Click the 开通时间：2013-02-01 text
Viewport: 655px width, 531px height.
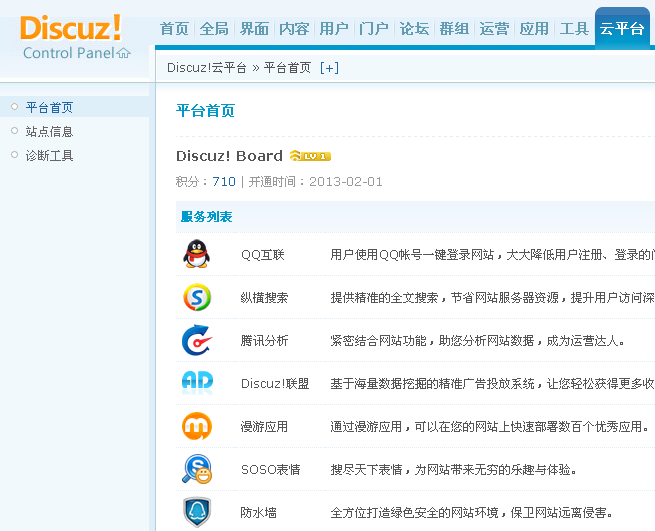[316, 182]
